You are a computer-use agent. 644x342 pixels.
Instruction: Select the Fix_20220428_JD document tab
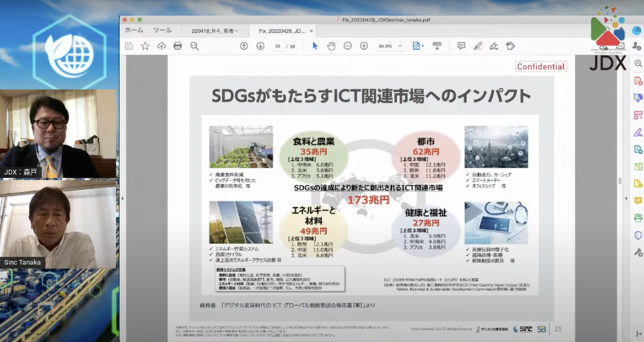click(x=282, y=31)
